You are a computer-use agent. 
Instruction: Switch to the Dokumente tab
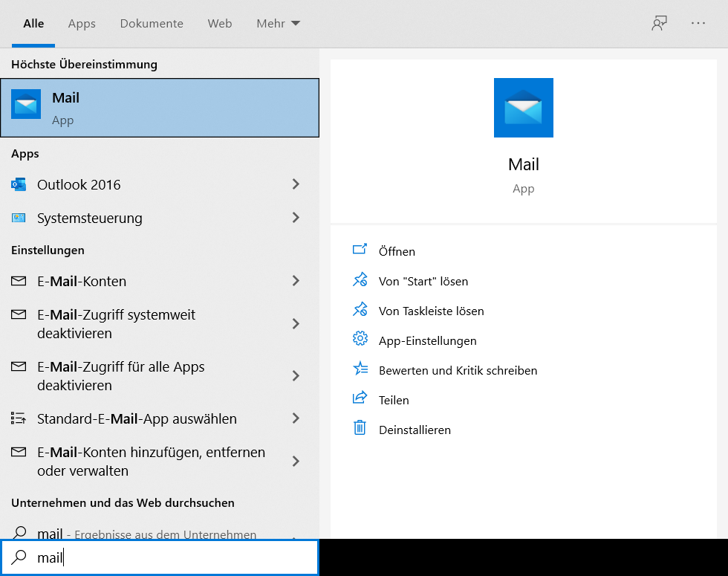point(152,24)
